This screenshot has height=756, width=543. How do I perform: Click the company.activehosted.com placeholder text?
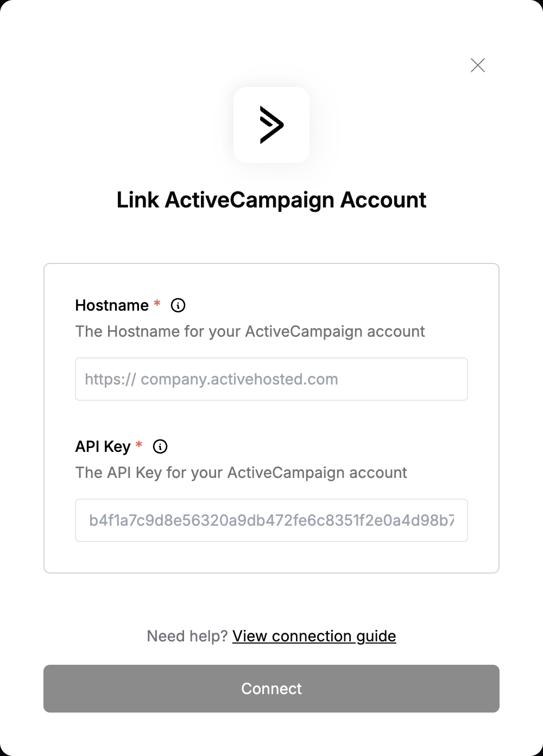[x=239, y=379]
